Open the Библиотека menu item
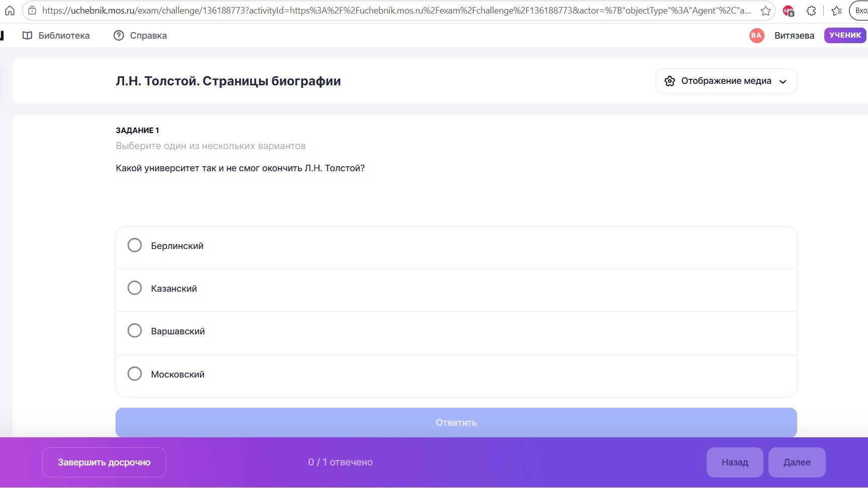 tap(56, 36)
